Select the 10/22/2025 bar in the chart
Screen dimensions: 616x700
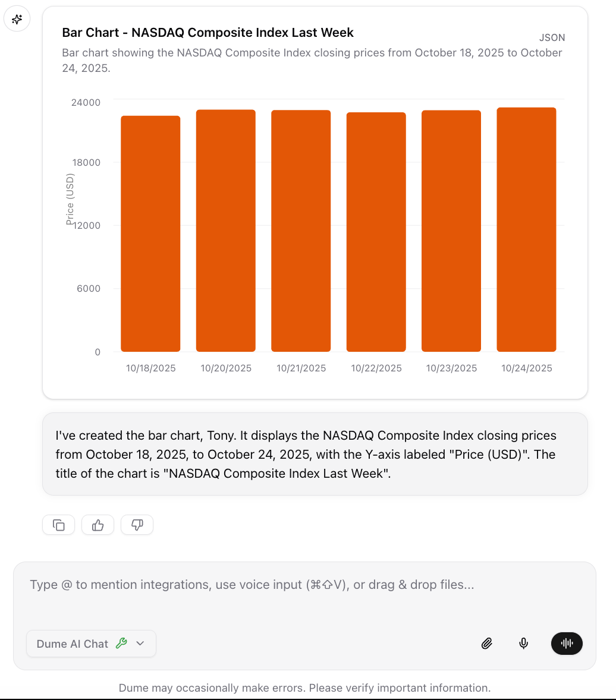(376, 231)
